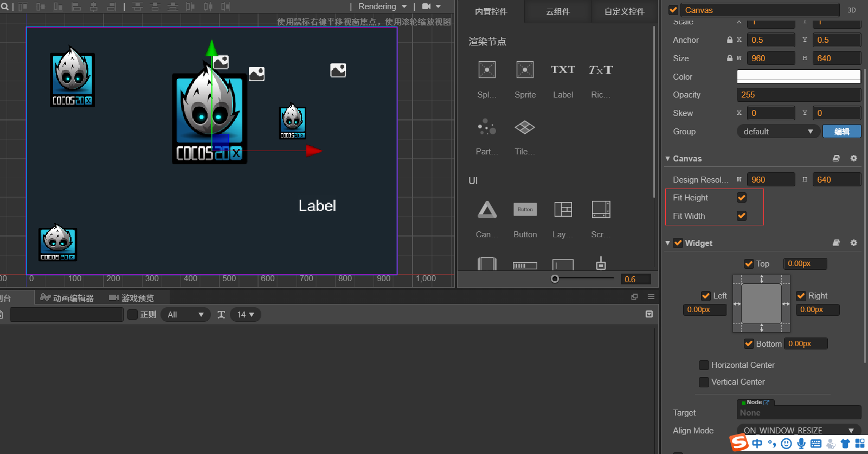
Task: Click the distribute bottom edges icon
Action: click(x=173, y=7)
